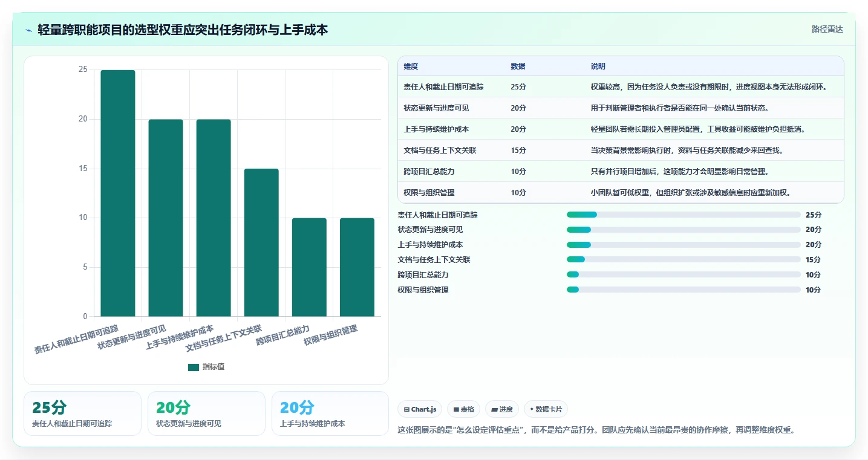Select the 表格 tag chip
Image resolution: width=868 pixels, height=460 pixels.
463,409
